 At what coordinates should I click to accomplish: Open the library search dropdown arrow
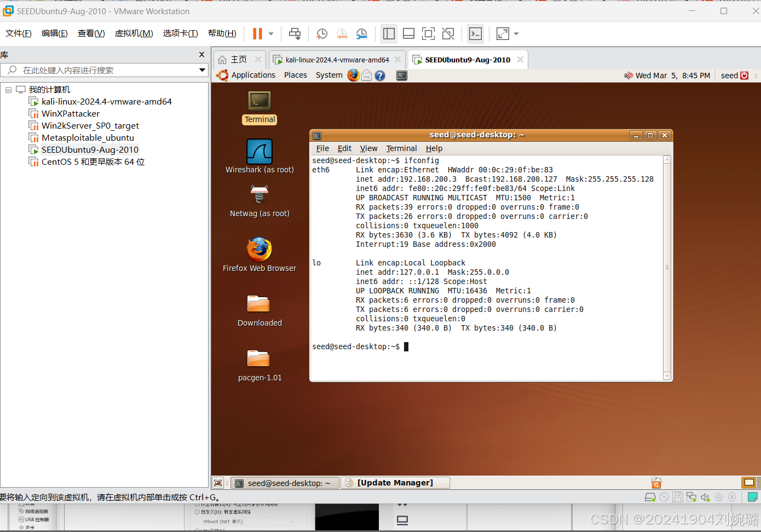click(202, 70)
